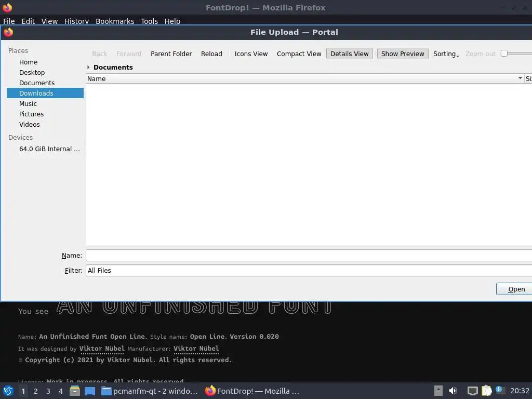Switch to virtual desktop 1
The image size is (532, 399).
[x=23, y=391]
